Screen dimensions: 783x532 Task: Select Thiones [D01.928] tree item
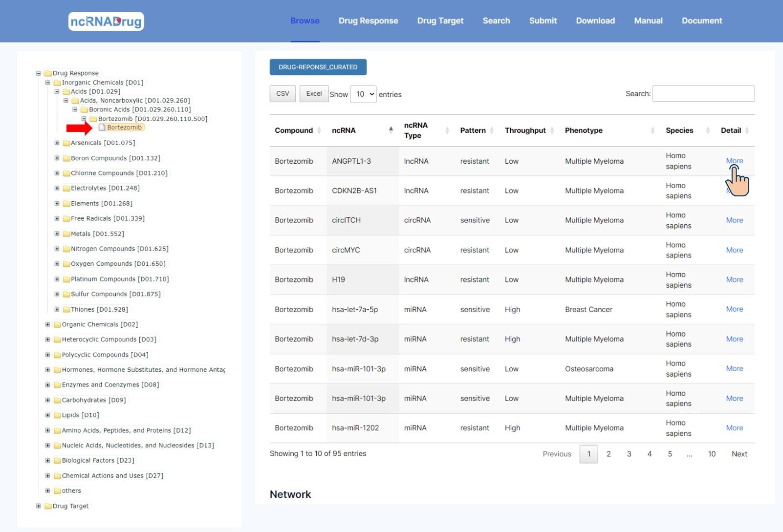99,309
